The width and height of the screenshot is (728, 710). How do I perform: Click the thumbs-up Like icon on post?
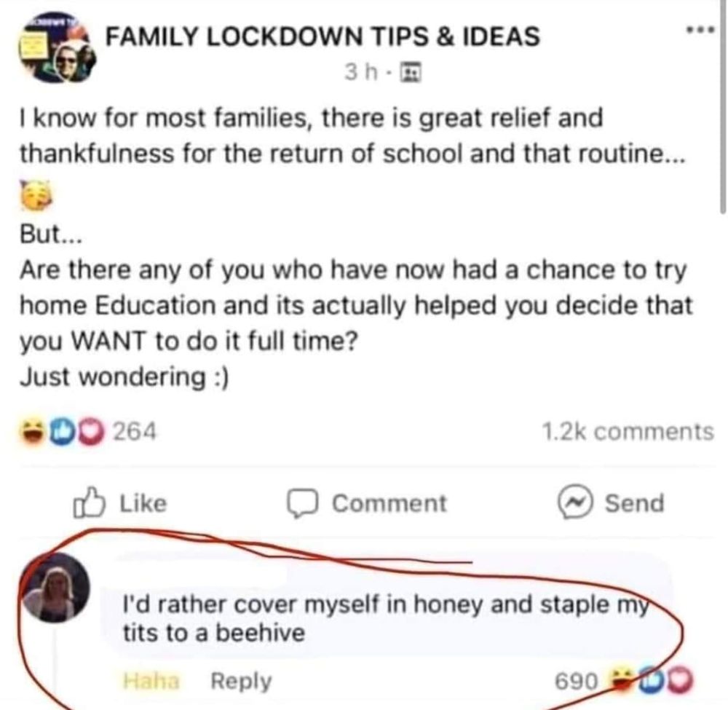point(89,502)
